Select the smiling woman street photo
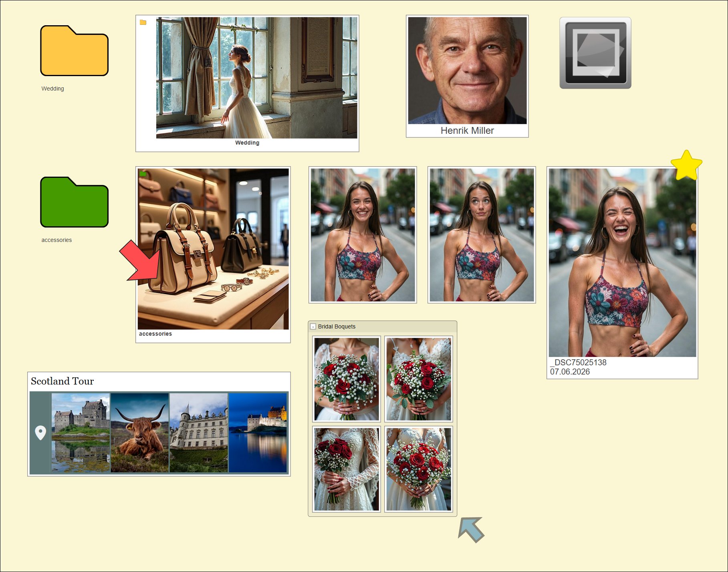Screen dimensions: 728x572 (x=363, y=235)
